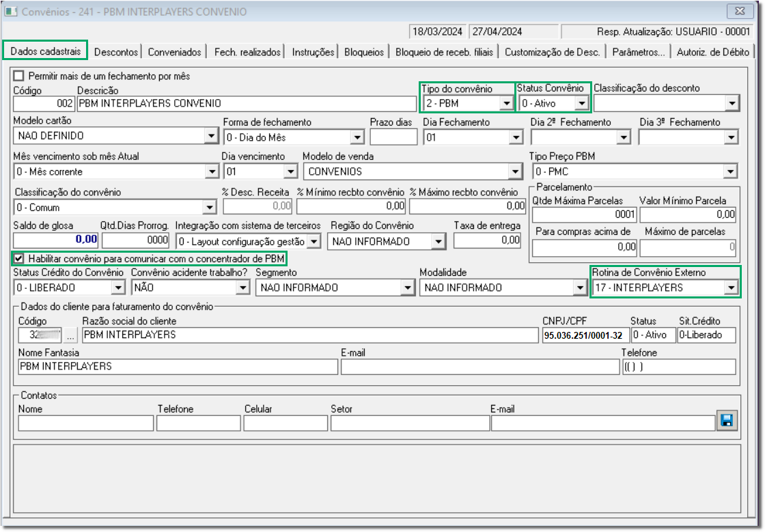The width and height of the screenshot is (765, 532).
Task: Open Classificação do convênio dropdown
Action: pyautogui.click(x=209, y=207)
